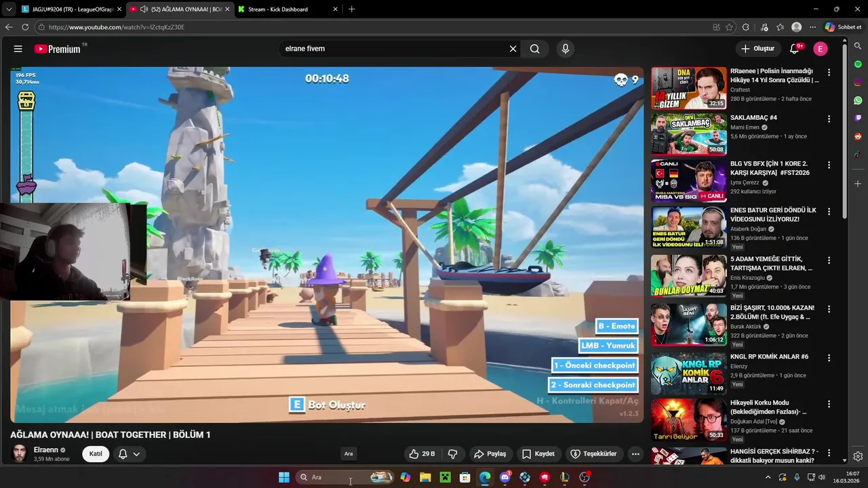Go back in the browser
868x488 pixels.
click(9, 27)
